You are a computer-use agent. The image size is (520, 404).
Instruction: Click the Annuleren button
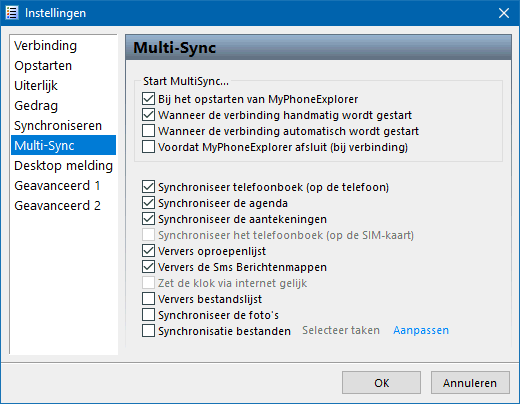pyautogui.click(x=470, y=383)
